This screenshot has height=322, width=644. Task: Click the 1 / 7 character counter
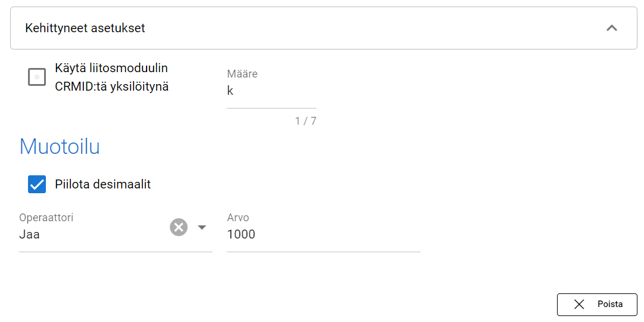pos(305,121)
